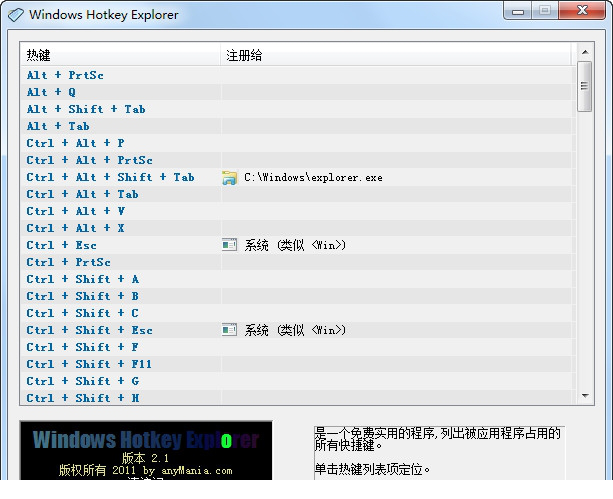Minimize the Windows Hotkey Explorer window
Image resolution: width=613 pixels, height=499 pixels.
[x=517, y=11]
